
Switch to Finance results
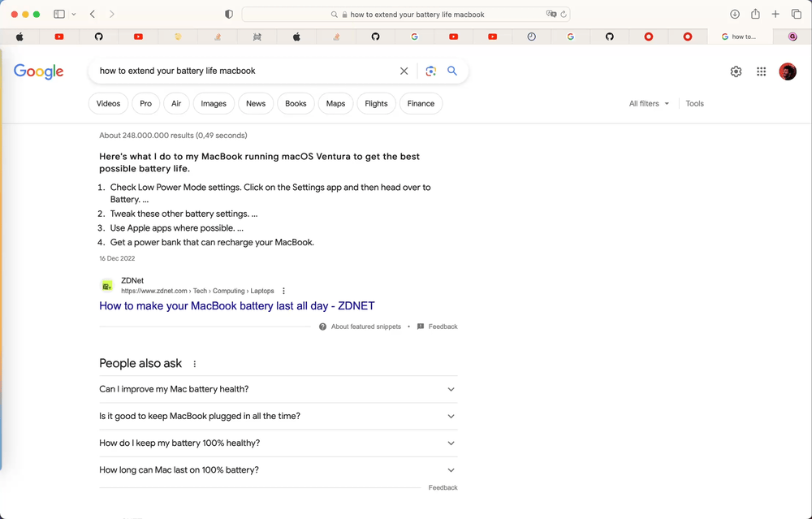pyautogui.click(x=421, y=104)
